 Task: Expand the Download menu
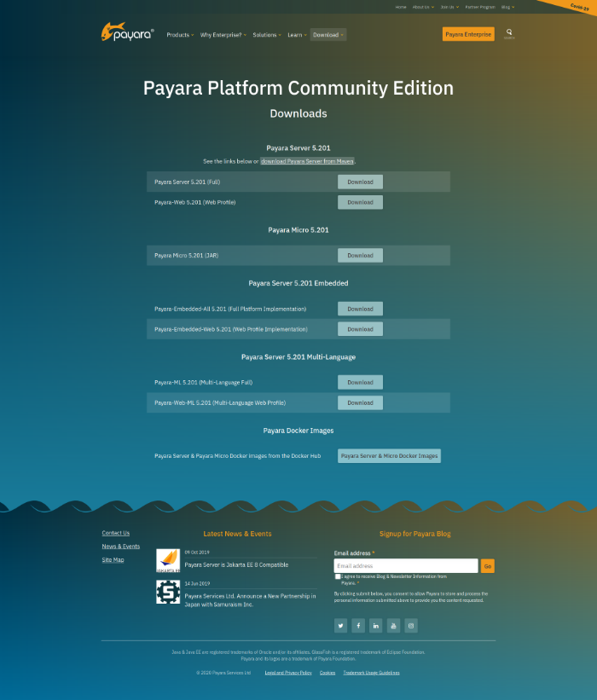click(328, 35)
